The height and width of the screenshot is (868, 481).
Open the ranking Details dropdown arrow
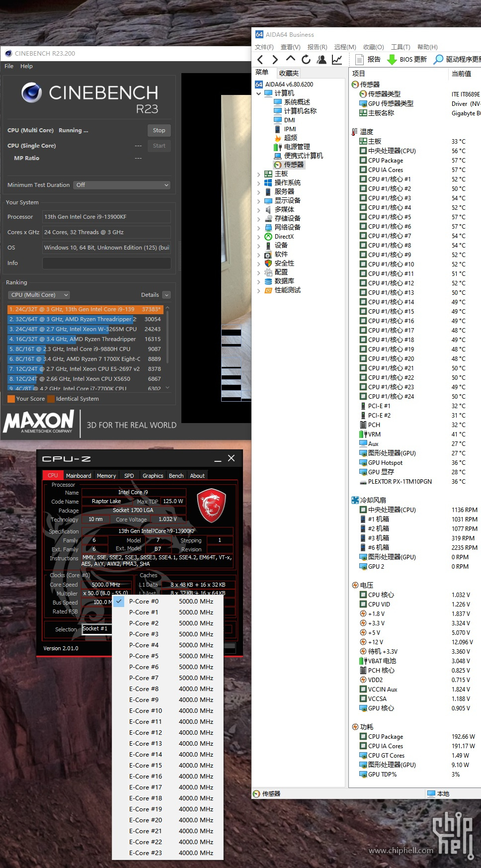tap(166, 295)
